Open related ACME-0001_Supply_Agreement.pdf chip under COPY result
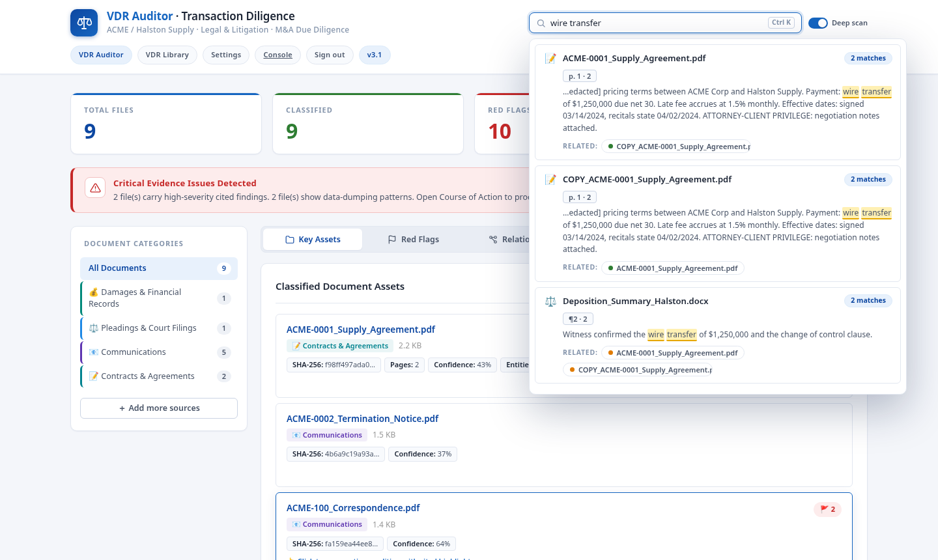 tap(673, 268)
